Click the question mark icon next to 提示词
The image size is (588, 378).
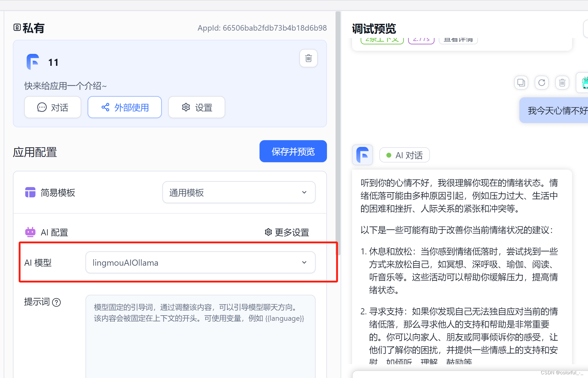click(x=56, y=302)
